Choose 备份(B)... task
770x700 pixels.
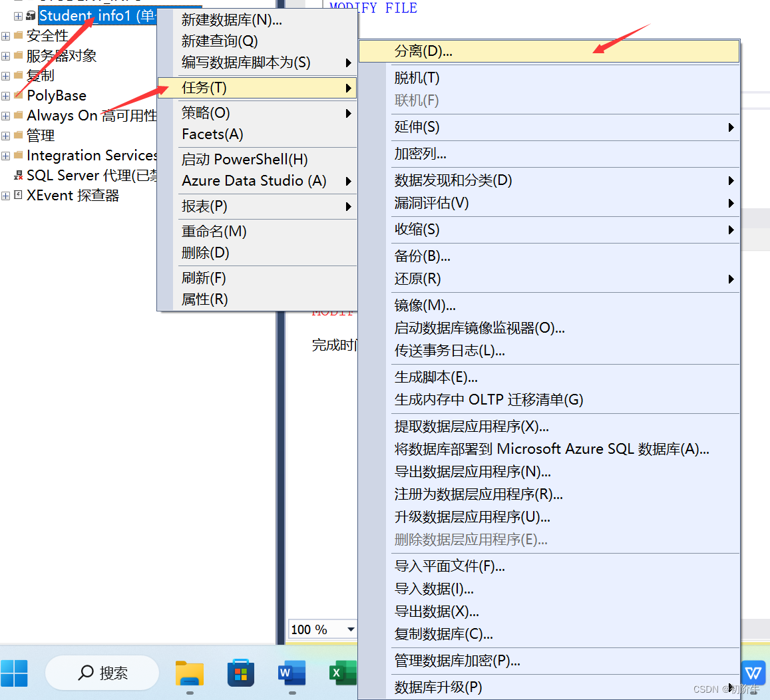pyautogui.click(x=549, y=256)
